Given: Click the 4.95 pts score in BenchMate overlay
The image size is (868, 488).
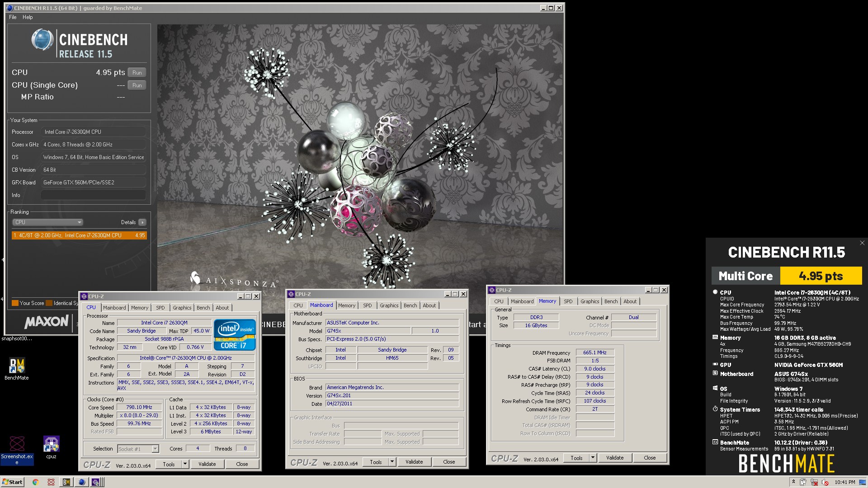Looking at the screenshot, I should (821, 276).
